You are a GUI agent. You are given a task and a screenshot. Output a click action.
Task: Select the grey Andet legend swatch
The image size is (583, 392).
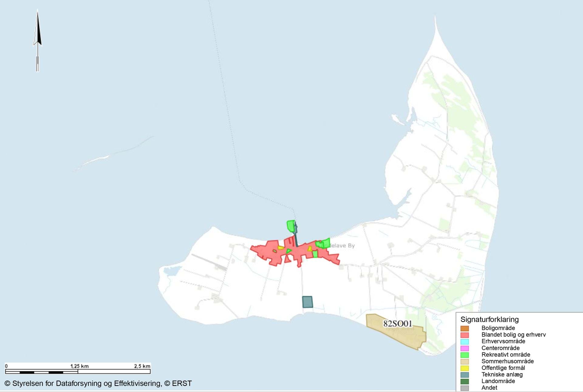tap(464, 388)
